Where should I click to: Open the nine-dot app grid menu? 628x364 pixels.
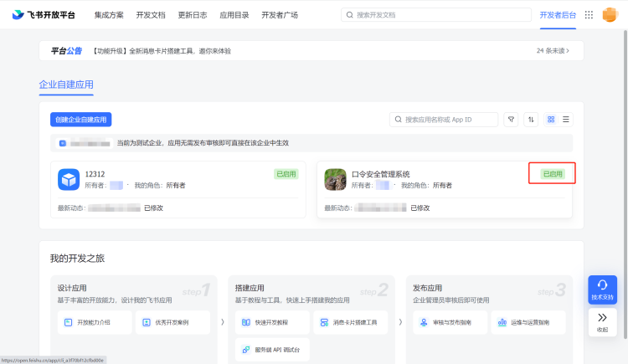pyautogui.click(x=589, y=15)
